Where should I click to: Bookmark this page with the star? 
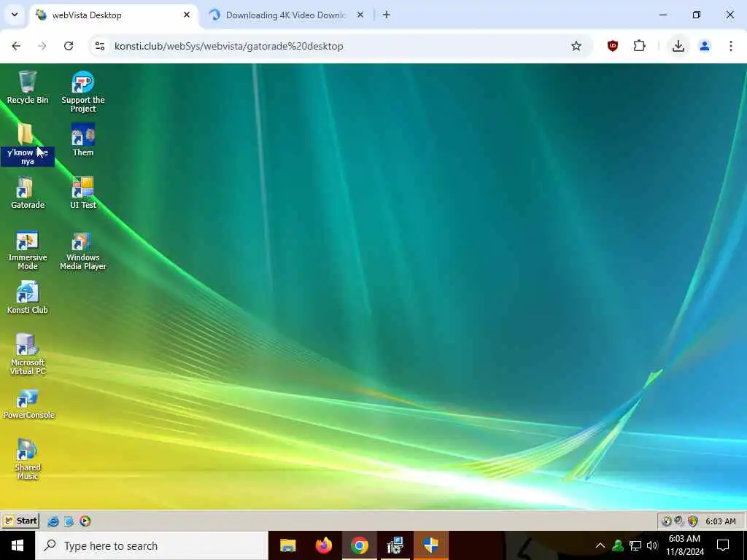click(x=576, y=46)
